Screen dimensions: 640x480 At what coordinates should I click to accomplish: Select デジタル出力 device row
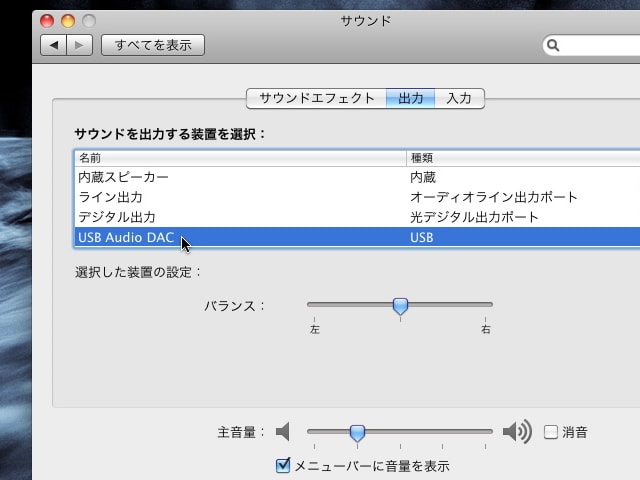pos(357,217)
